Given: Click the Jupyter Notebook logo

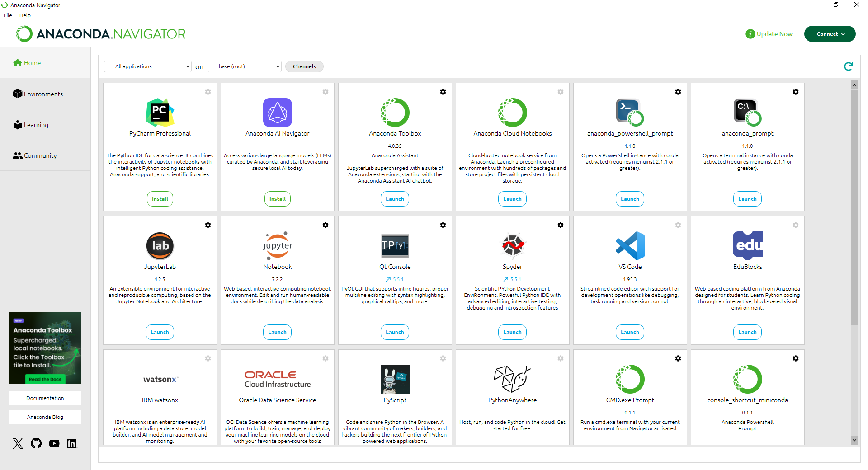Looking at the screenshot, I should 278,246.
